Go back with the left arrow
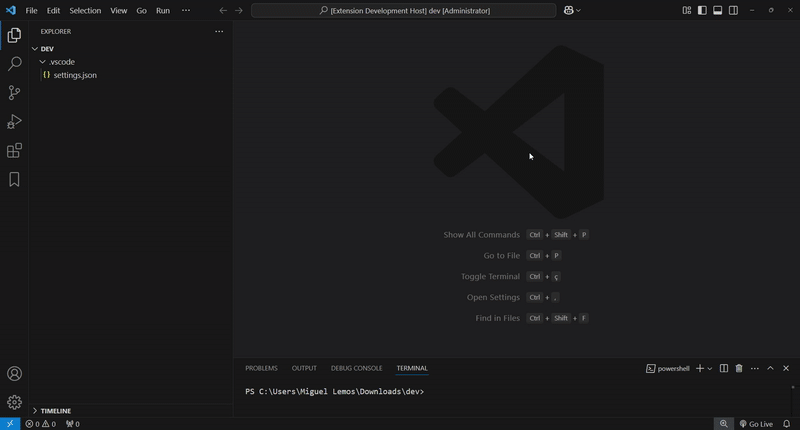800x430 pixels. point(223,10)
